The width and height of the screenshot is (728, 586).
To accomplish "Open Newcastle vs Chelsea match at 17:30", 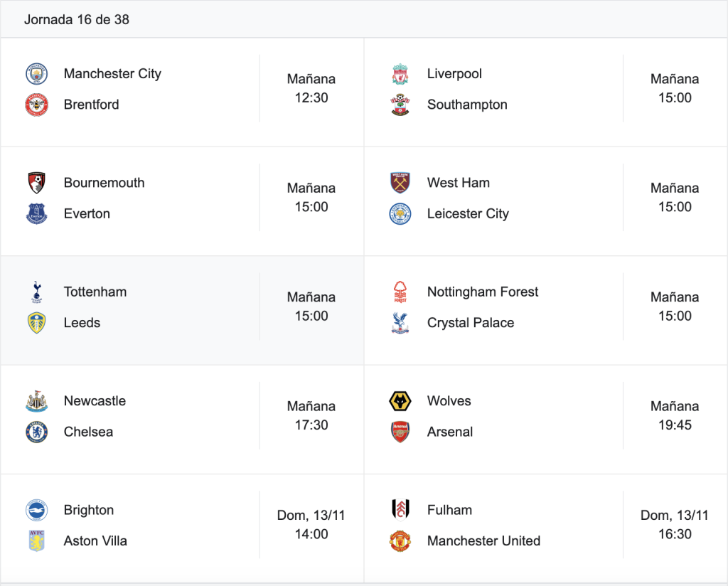I will (x=182, y=416).
